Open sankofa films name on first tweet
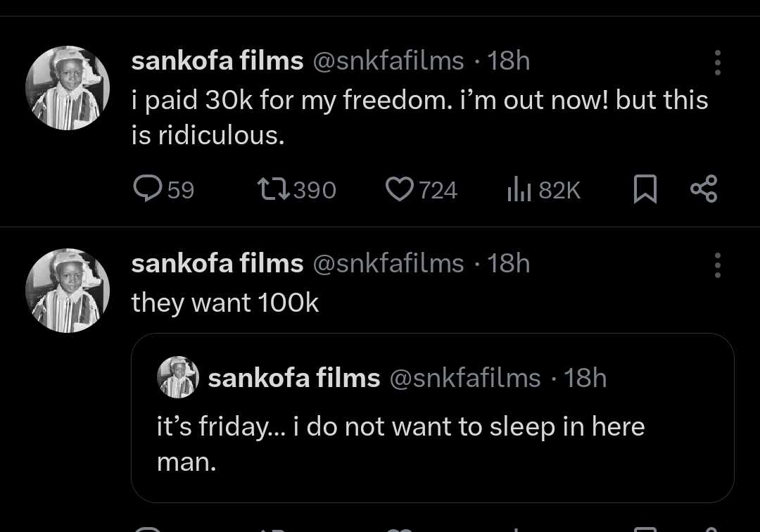Image resolution: width=760 pixels, height=532 pixels. click(217, 61)
